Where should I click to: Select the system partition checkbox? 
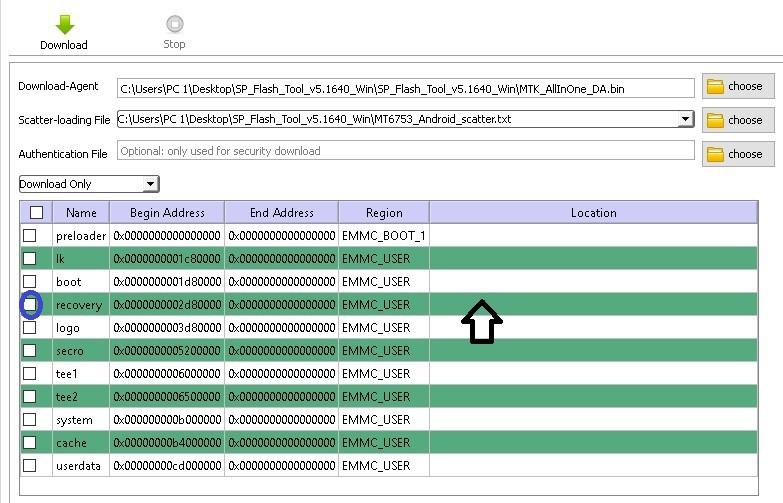tap(30, 419)
